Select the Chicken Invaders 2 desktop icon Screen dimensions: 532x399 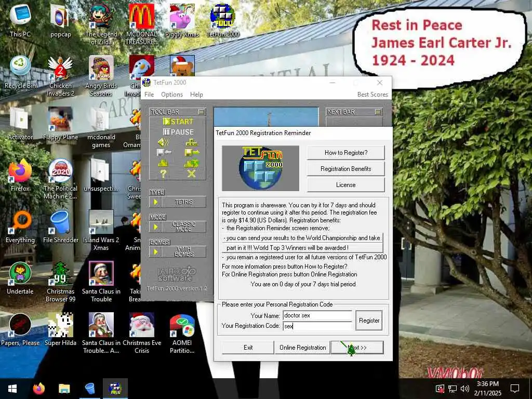click(x=60, y=76)
